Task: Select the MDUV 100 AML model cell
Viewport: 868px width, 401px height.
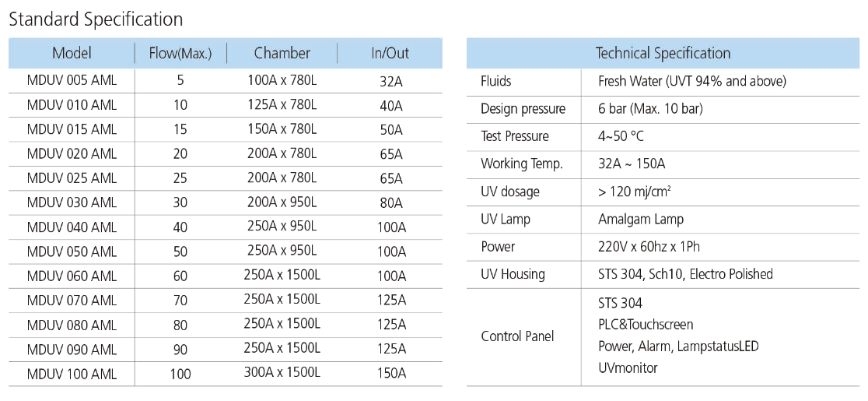Action: [x=72, y=374]
